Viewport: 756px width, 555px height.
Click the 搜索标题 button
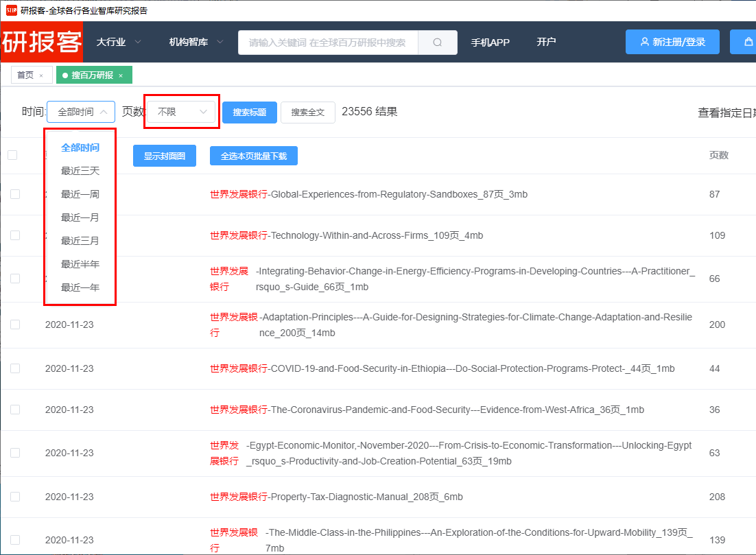pyautogui.click(x=249, y=113)
